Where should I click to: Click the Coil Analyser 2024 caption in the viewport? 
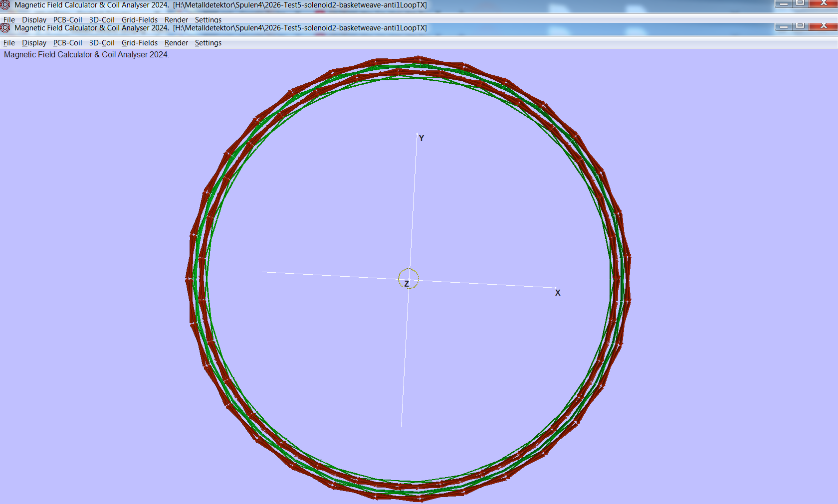coord(86,55)
